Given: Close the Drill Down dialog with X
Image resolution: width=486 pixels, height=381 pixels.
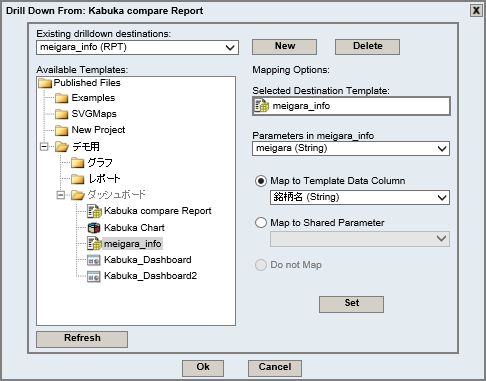Looking at the screenshot, I should click(x=476, y=11).
